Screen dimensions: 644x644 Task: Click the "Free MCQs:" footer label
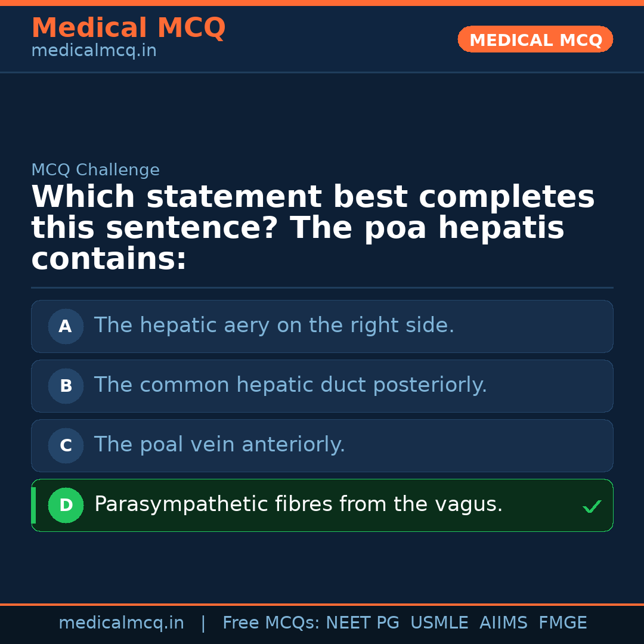point(271,623)
